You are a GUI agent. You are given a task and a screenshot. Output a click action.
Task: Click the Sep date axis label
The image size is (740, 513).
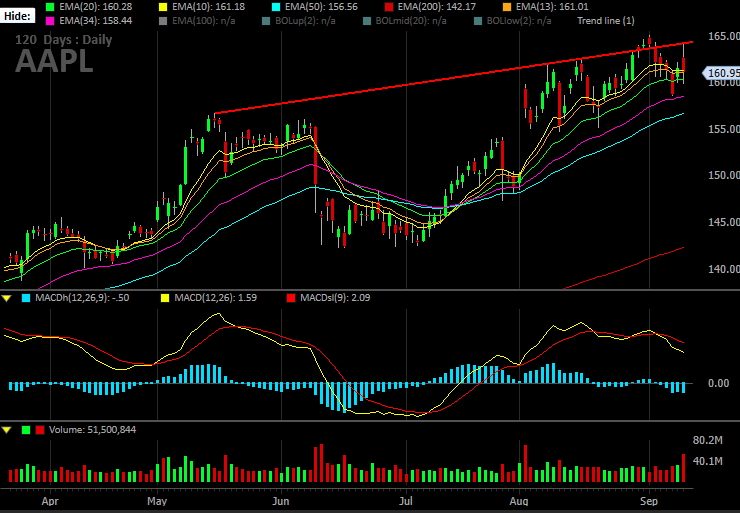pos(649,501)
